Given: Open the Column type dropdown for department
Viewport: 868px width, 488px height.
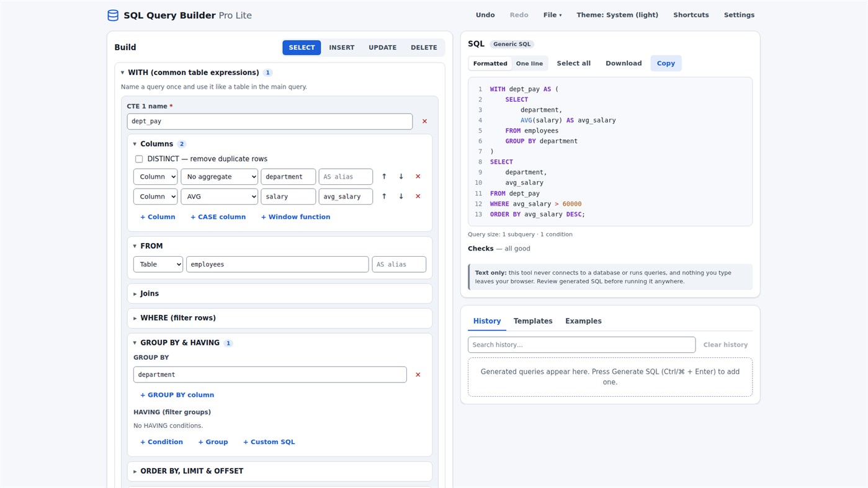Looking at the screenshot, I should [x=155, y=177].
